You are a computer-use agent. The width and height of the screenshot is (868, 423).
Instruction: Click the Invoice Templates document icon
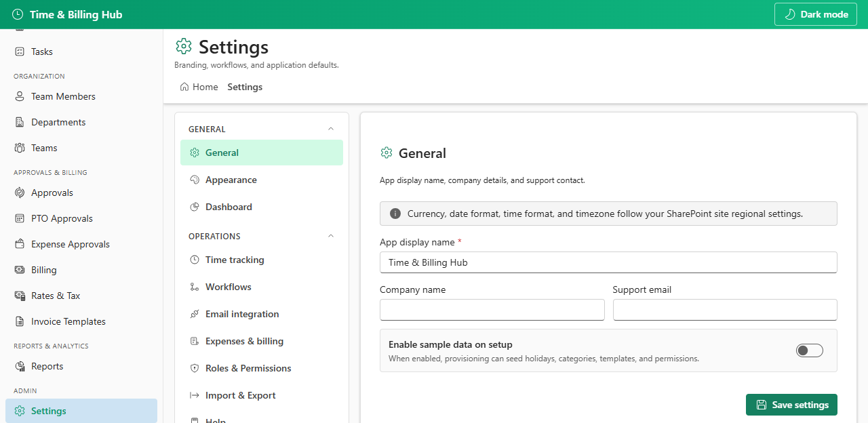click(20, 321)
